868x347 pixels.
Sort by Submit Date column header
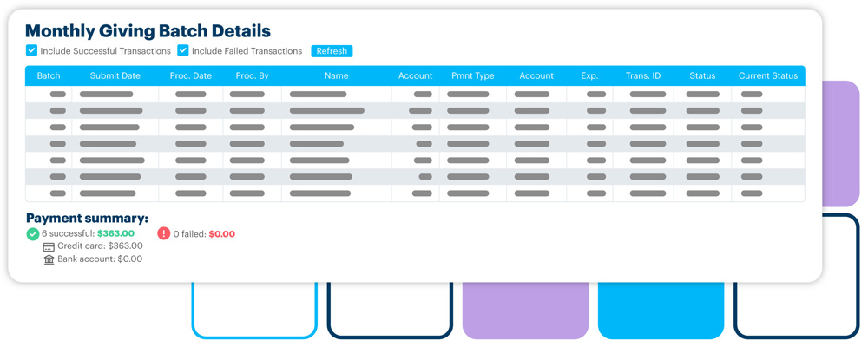pyautogui.click(x=115, y=75)
